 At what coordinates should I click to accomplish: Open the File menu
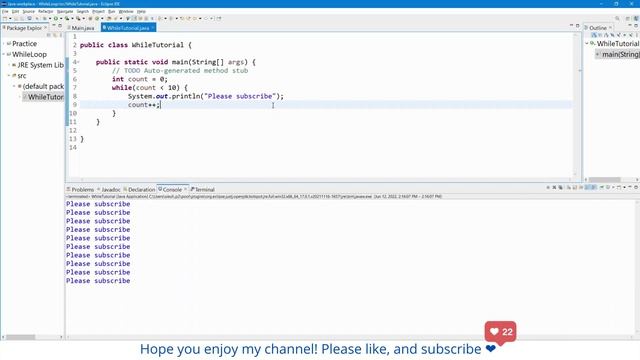5,11
